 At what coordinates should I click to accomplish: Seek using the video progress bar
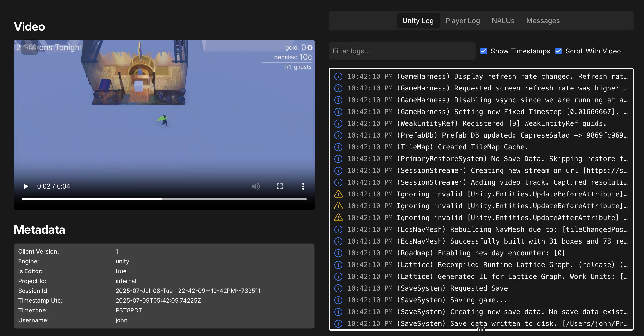164,199
